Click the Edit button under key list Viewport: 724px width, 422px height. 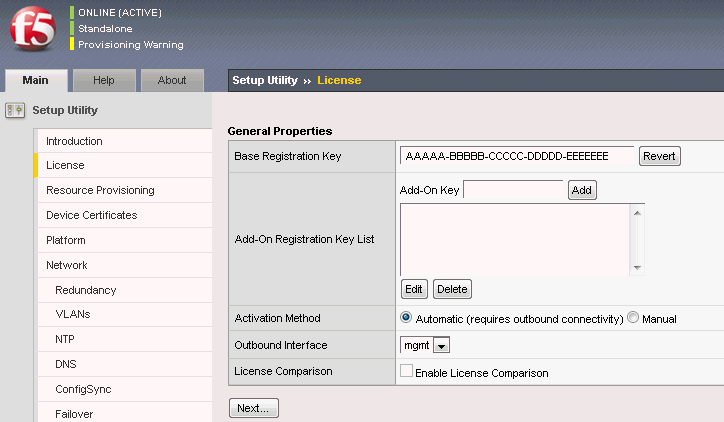click(x=414, y=289)
